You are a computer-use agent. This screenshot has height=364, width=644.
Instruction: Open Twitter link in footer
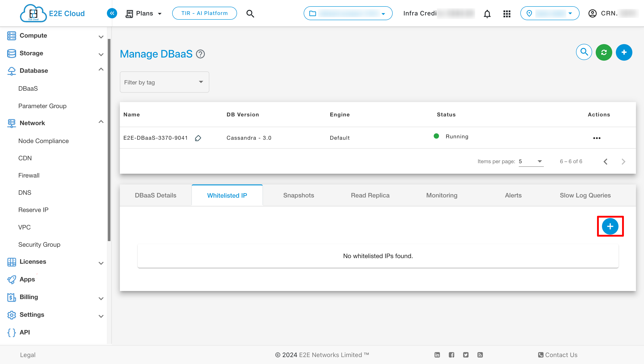pyautogui.click(x=466, y=355)
